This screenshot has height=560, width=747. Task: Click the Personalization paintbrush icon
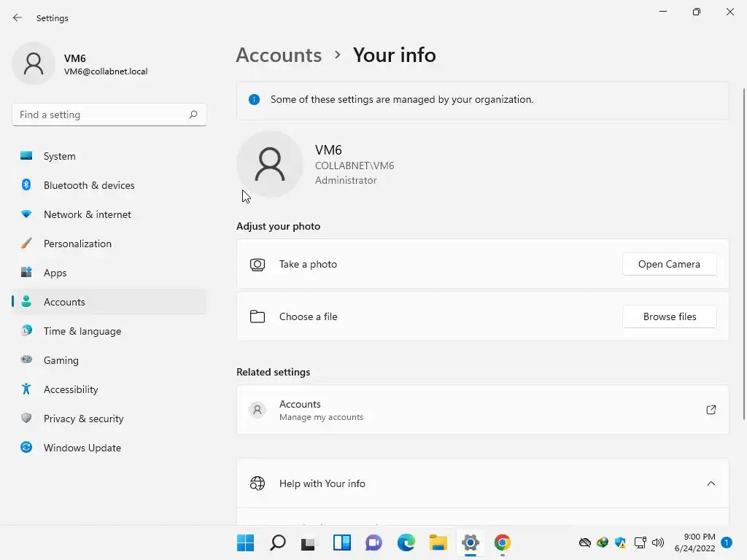tap(26, 244)
